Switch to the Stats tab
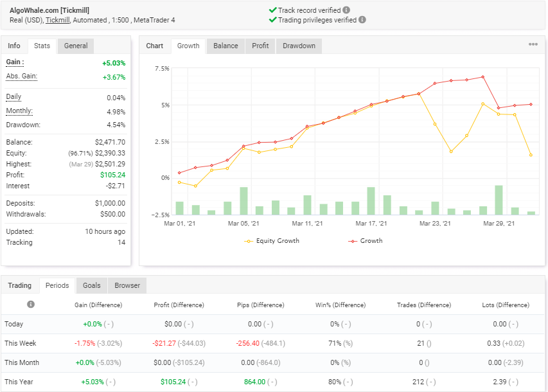This screenshot has height=392, width=548. 42,46
